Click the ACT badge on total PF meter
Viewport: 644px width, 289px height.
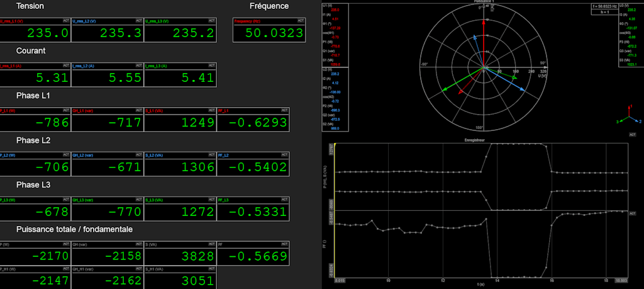pyautogui.click(x=285, y=244)
